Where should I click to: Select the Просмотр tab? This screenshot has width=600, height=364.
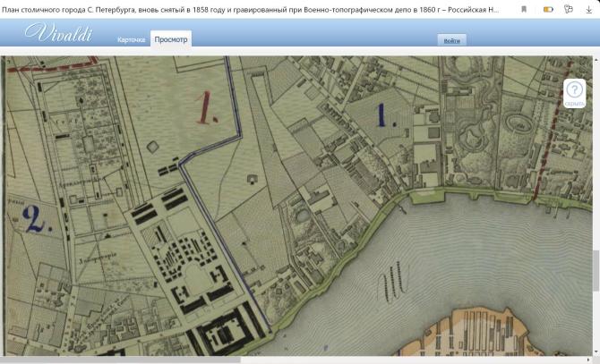click(x=170, y=40)
